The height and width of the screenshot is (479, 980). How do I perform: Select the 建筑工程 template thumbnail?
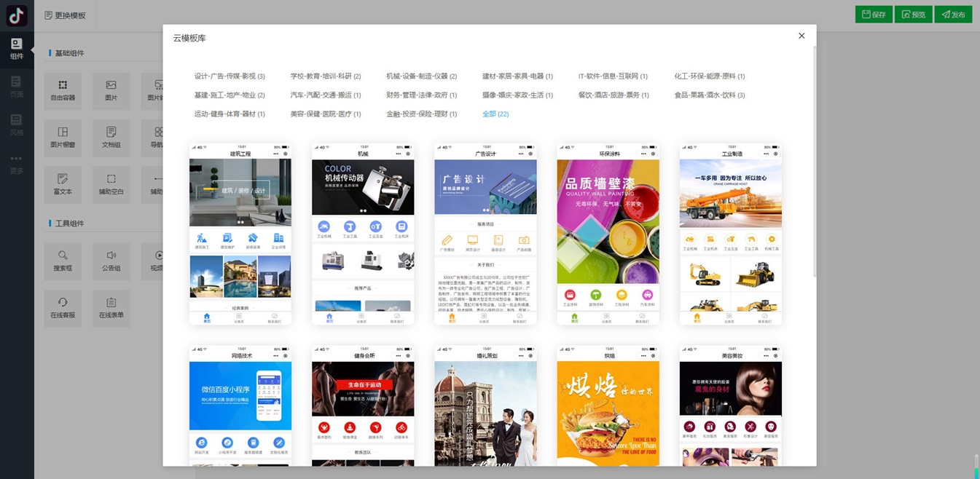[240, 234]
